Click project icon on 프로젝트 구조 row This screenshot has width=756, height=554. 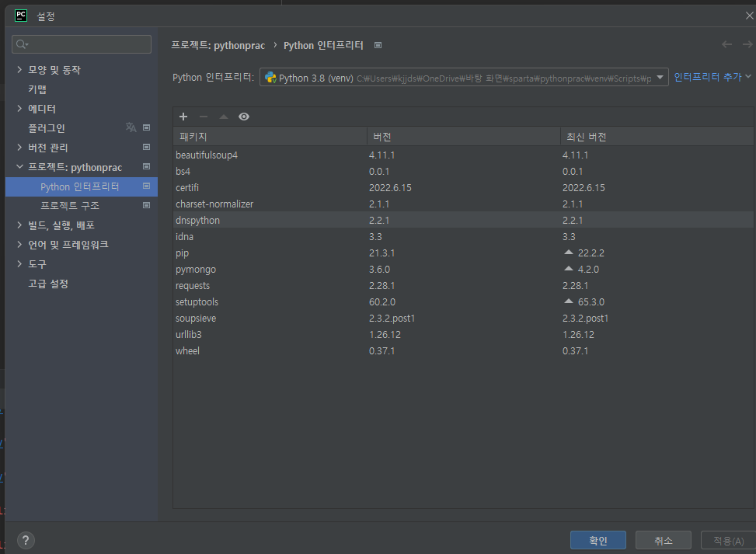coord(147,205)
